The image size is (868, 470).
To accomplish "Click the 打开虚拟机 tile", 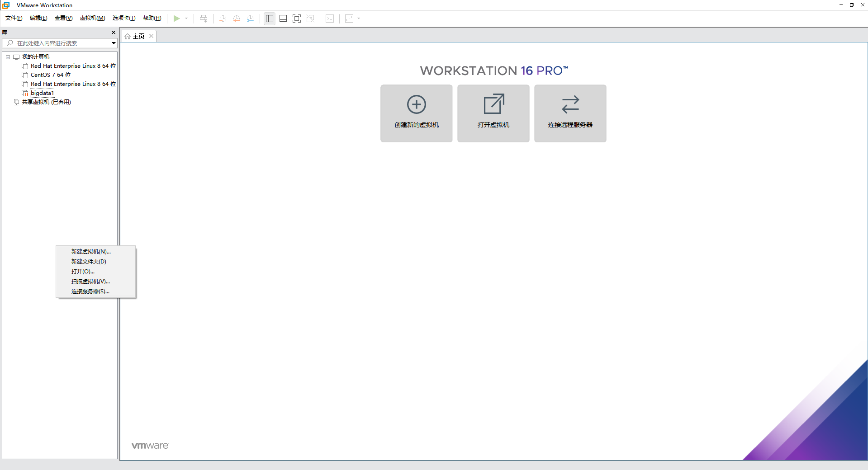I will (x=493, y=113).
